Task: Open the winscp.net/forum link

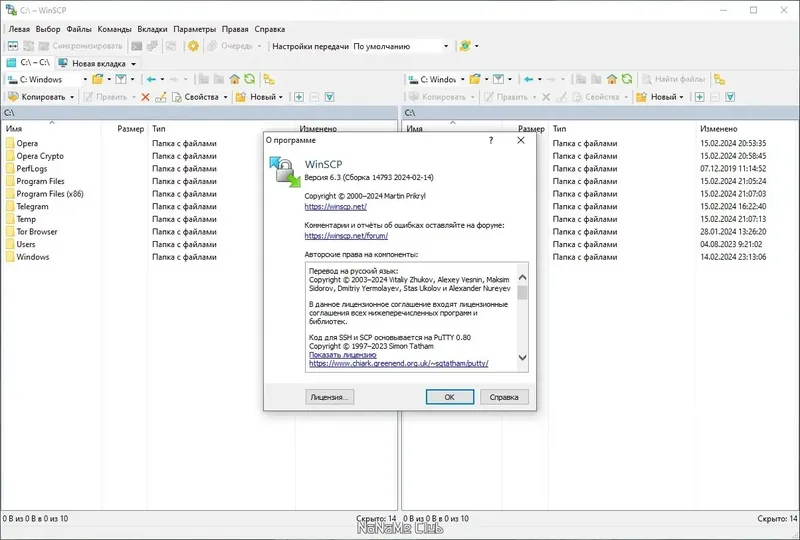Action: 346,236
